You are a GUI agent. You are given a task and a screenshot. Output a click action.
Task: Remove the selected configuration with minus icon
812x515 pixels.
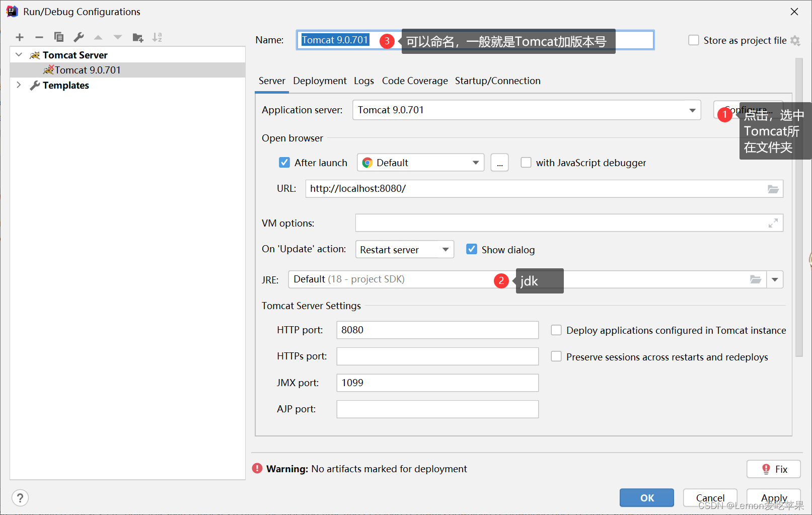[x=39, y=37]
